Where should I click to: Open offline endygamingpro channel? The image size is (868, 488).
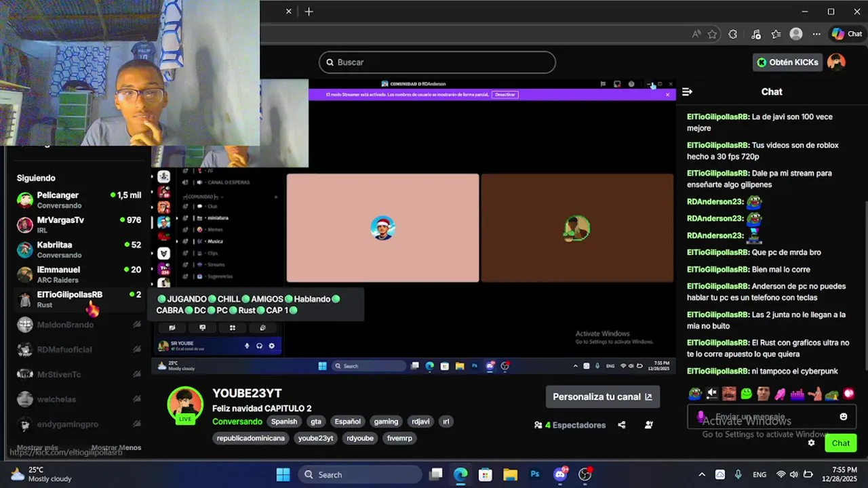(79, 424)
